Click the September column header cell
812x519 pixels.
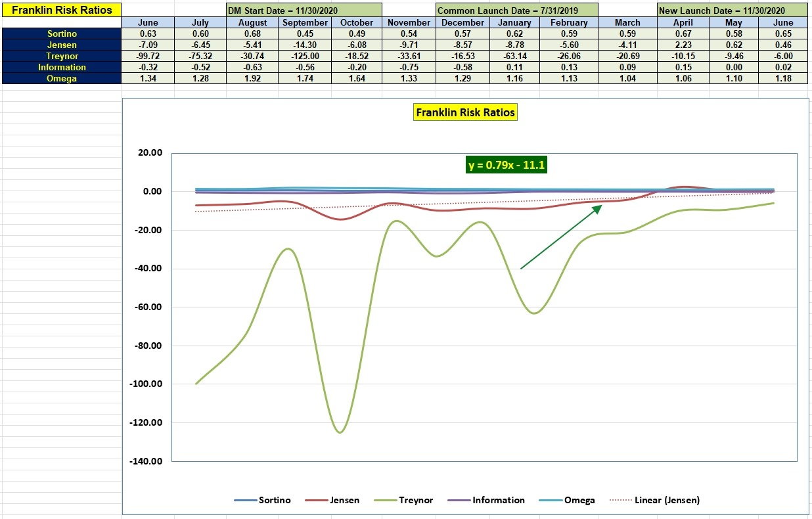pos(305,22)
